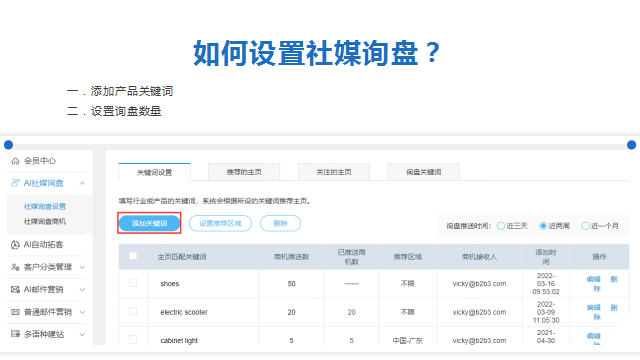This screenshot has width=640, height=360.
Task: Click the 设置推荐区域 button
Action: point(220,223)
